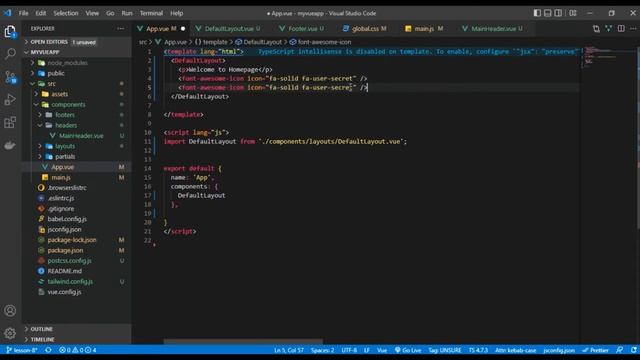Click TS 4.7.3 version in status bar
This screenshot has height=360, width=640.
click(478, 350)
